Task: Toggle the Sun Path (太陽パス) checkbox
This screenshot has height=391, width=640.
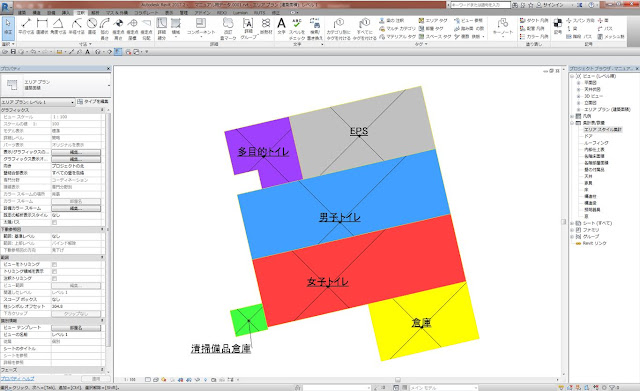Action: [54, 222]
